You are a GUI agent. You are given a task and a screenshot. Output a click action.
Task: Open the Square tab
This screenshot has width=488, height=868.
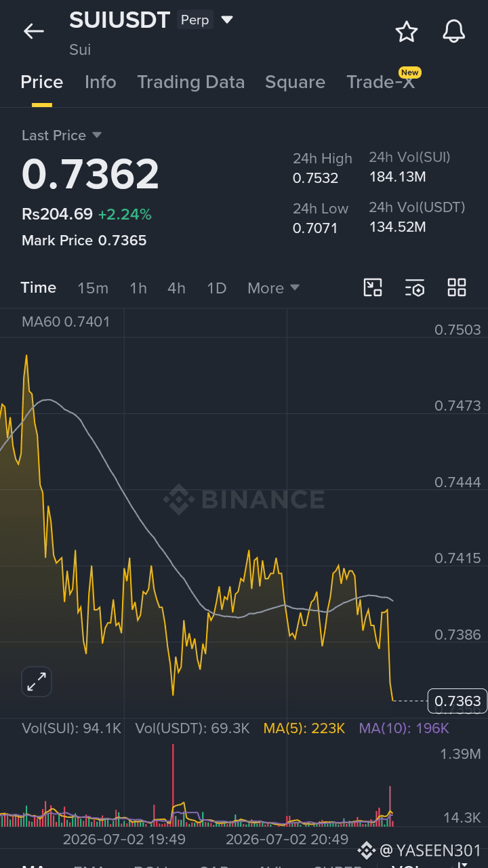[x=295, y=82]
